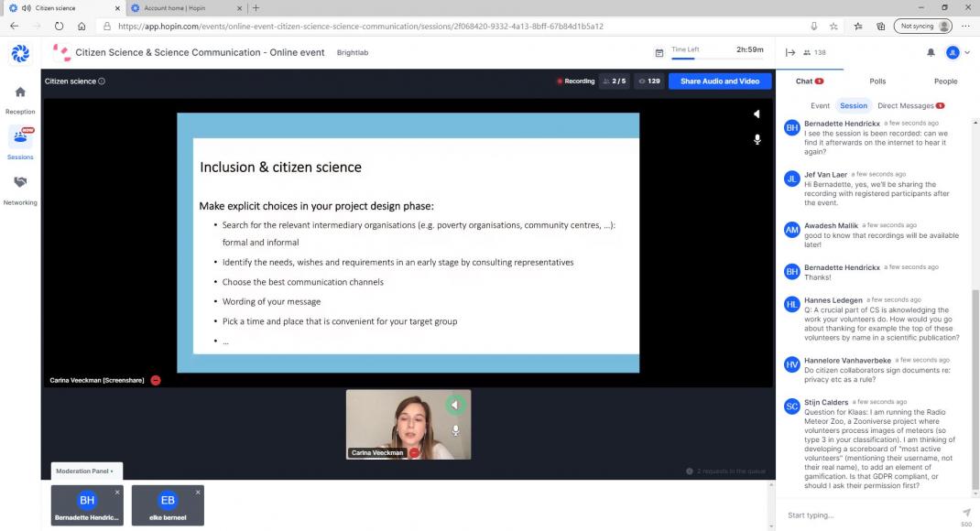Select Bernadette Hendrickx BH request card
Screen dimensions: 980x531
click(87, 505)
